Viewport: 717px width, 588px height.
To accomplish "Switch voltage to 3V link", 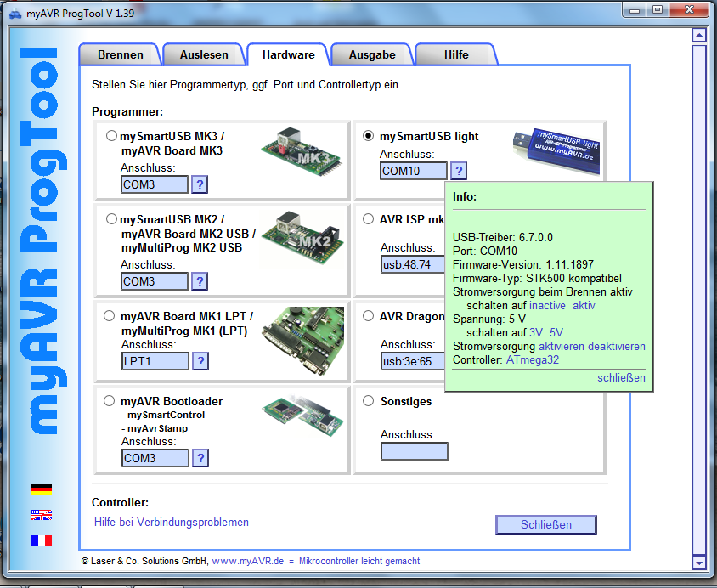I will [x=536, y=332].
